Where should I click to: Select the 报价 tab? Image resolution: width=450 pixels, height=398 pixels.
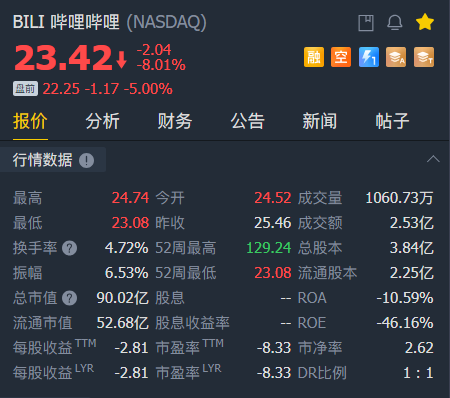pos(30,121)
